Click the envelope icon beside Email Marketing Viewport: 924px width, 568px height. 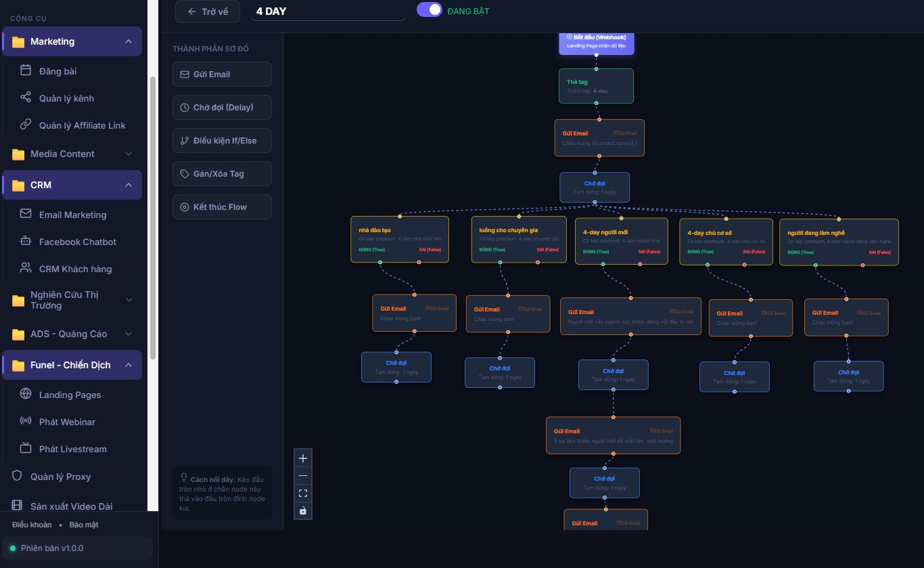(26, 214)
